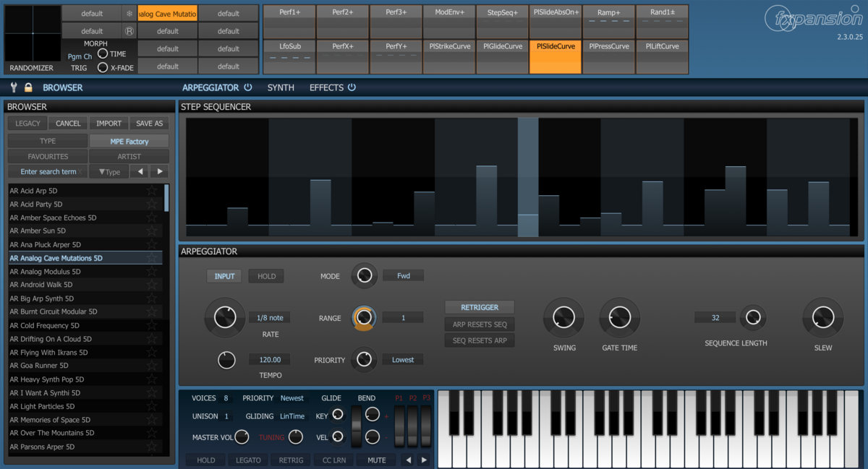868x469 pixels.
Task: Toggle the morph TIME radio button
Action: 103,53
